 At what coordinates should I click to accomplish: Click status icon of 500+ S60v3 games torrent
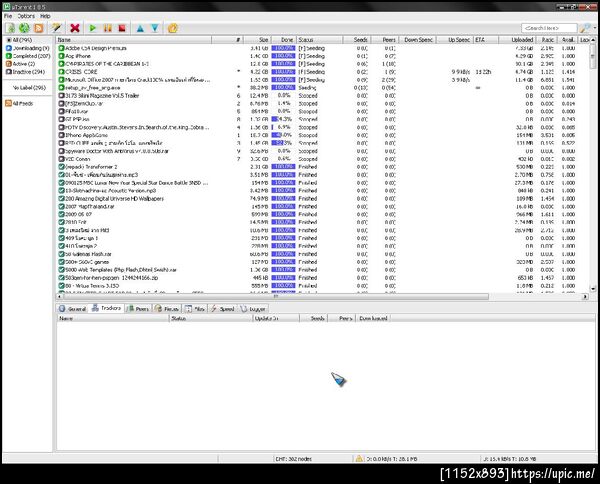tap(61, 262)
